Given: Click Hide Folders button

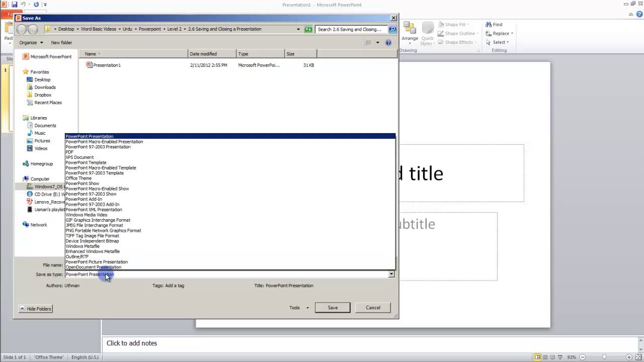Looking at the screenshot, I should pyautogui.click(x=36, y=309).
